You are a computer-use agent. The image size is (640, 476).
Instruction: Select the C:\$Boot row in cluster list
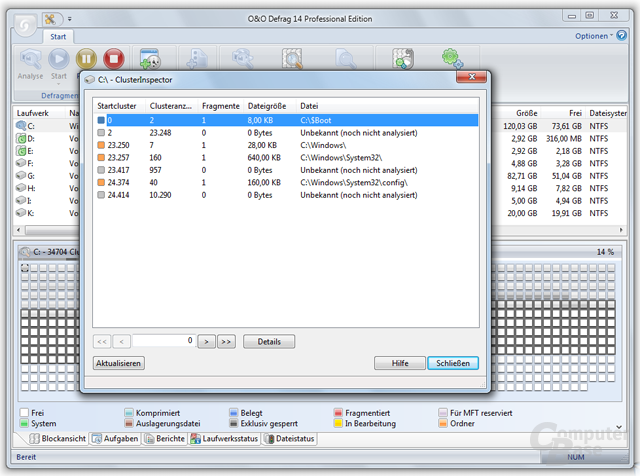286,120
